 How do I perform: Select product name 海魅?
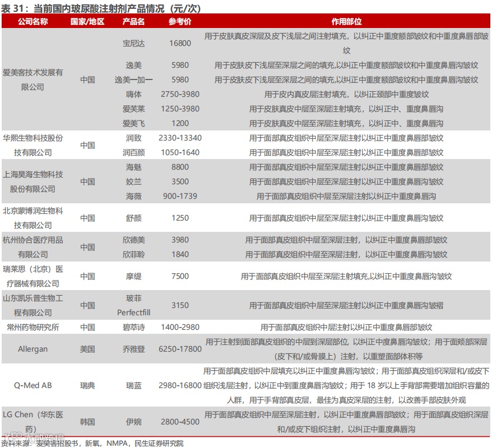[x=134, y=167]
